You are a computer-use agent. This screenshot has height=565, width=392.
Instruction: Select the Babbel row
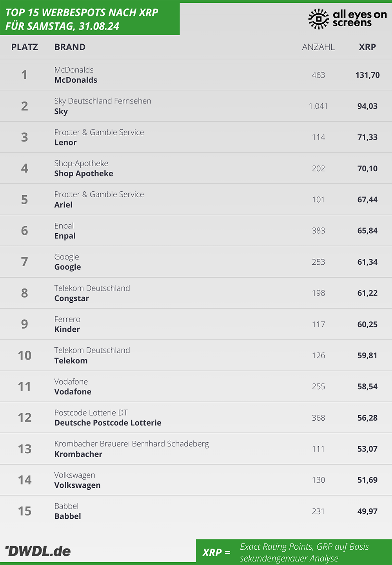[196, 511]
